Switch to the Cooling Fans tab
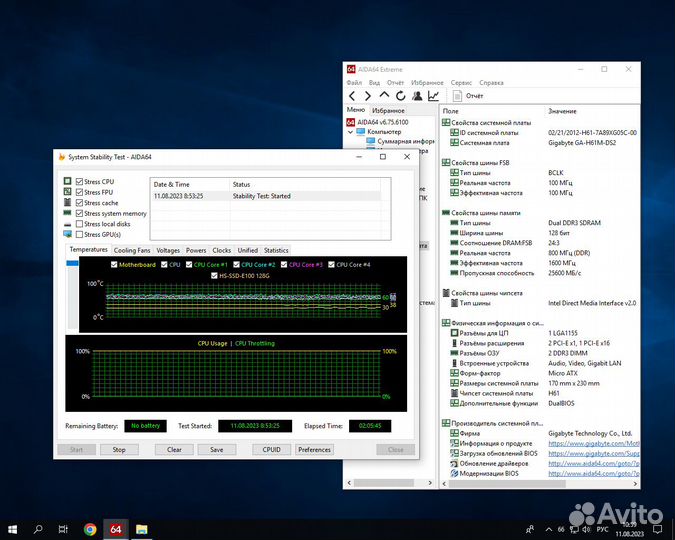Screen dimensions: 675x540 [132, 250]
